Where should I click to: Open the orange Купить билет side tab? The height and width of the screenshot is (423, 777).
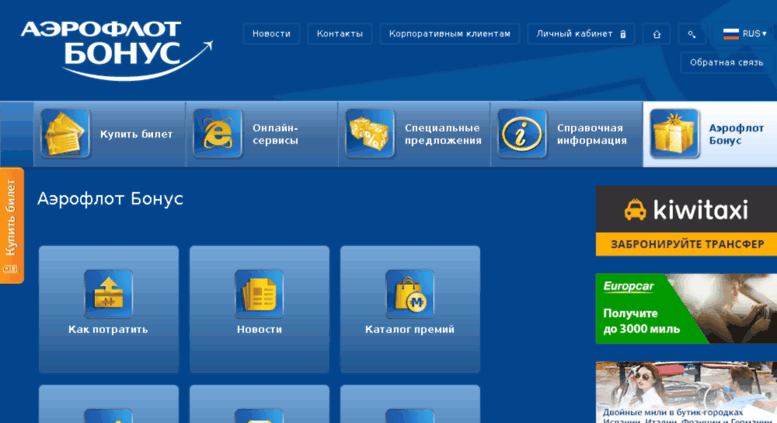click(12, 225)
